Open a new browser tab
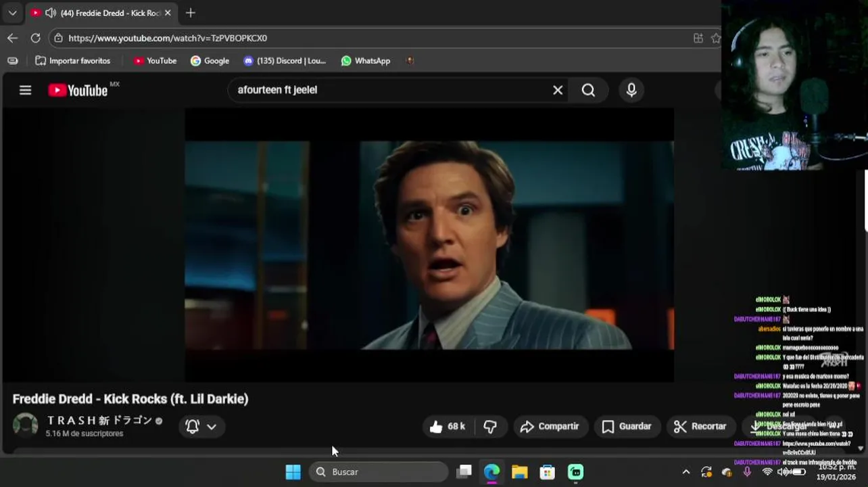This screenshot has width=868, height=487. 191,13
